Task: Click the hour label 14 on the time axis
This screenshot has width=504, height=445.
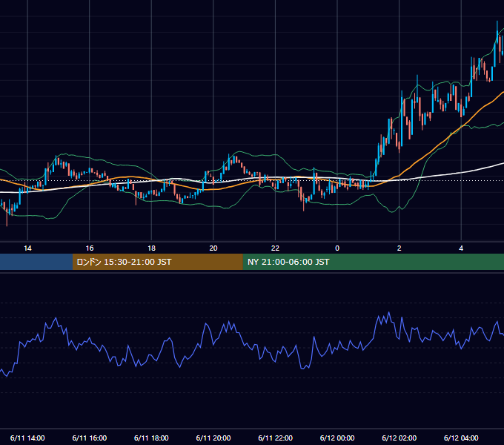Action: (x=27, y=248)
